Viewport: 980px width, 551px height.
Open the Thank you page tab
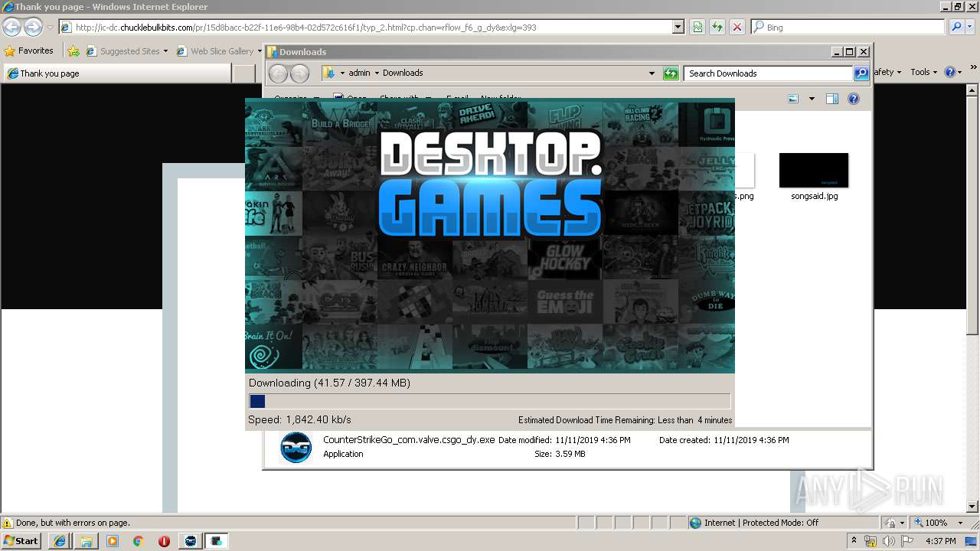click(x=117, y=73)
